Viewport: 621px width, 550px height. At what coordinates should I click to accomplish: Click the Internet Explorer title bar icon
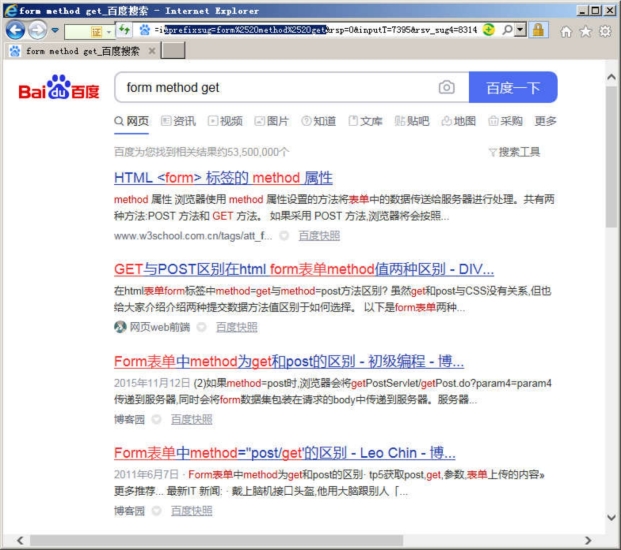click(x=11, y=11)
